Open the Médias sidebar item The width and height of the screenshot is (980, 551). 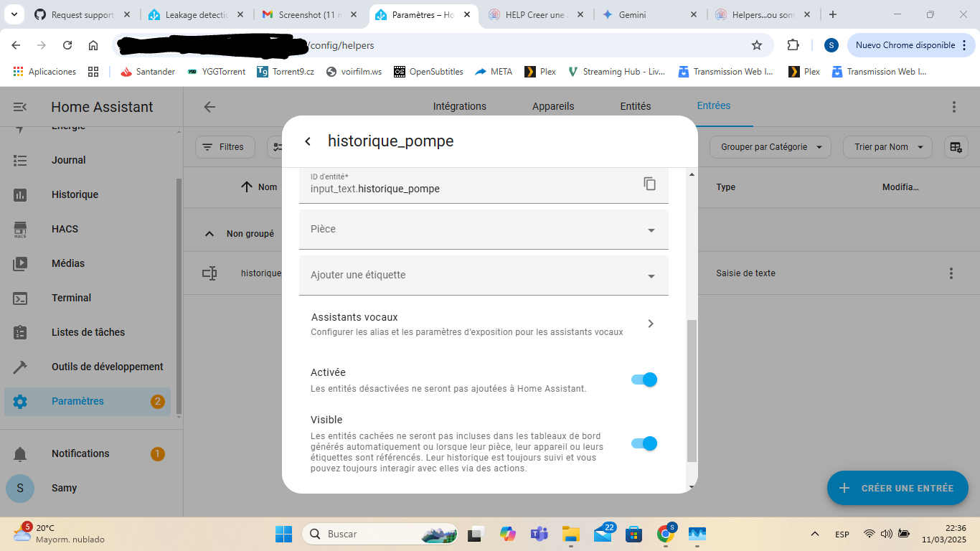pyautogui.click(x=68, y=263)
